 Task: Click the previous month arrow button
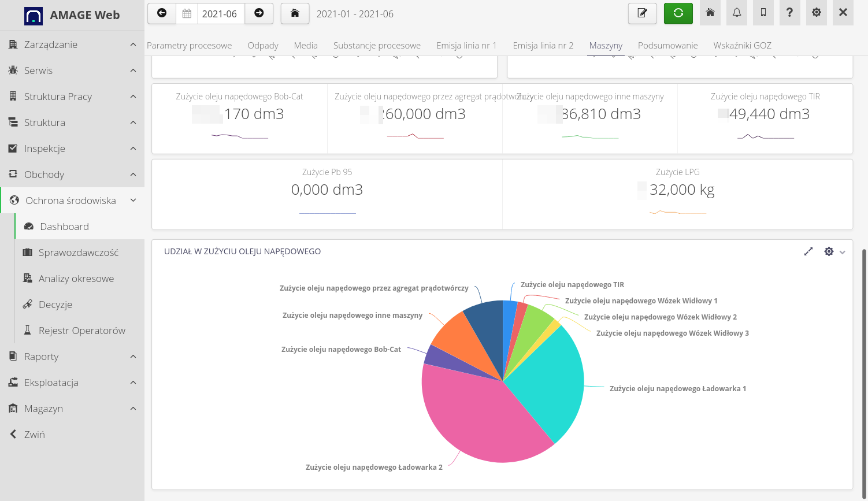(162, 13)
